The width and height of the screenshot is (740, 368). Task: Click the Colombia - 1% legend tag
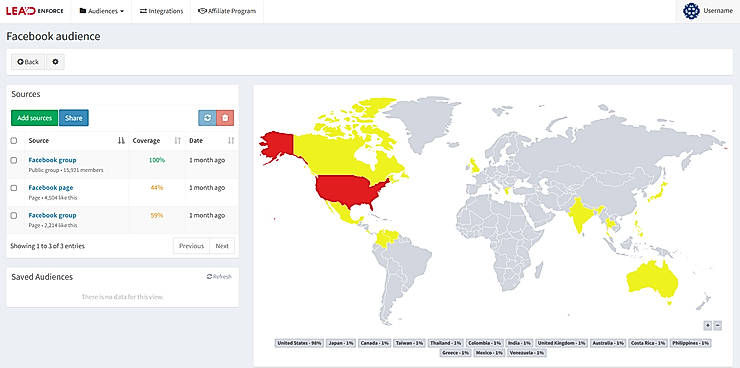coord(485,343)
